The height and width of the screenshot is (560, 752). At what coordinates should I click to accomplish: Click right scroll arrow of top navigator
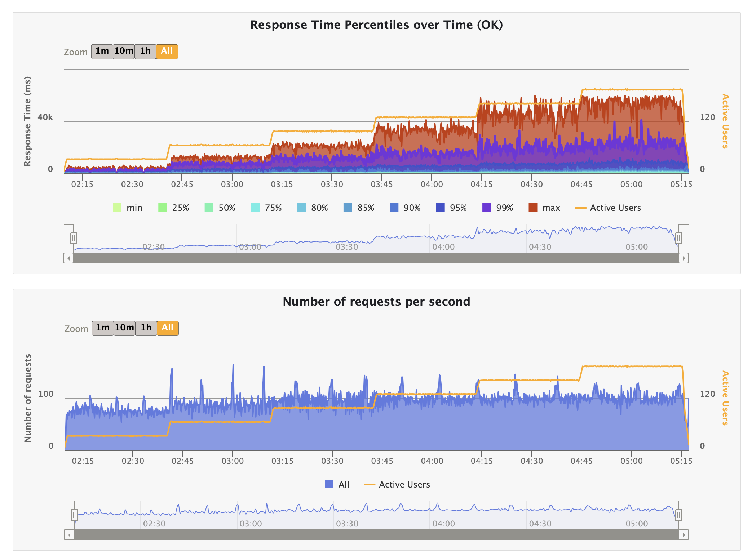[684, 258]
